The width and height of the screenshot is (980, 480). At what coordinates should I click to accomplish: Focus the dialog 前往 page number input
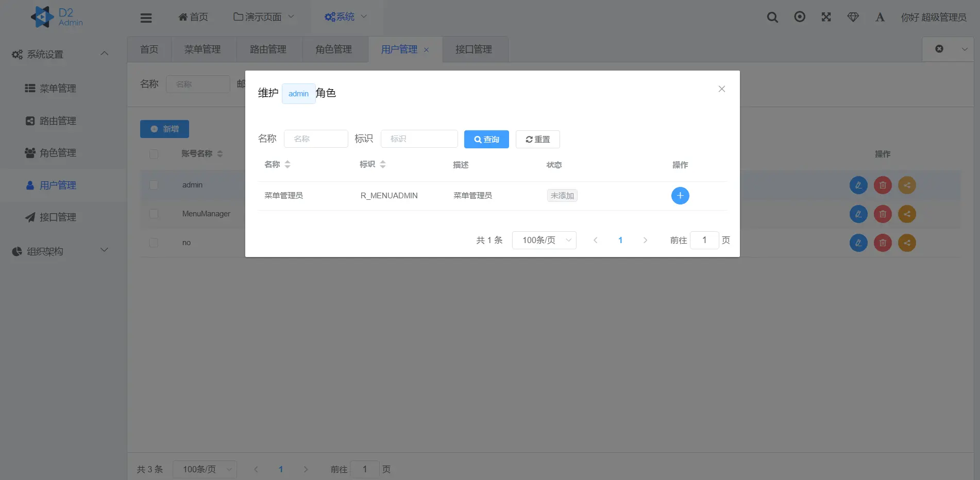[704, 241]
